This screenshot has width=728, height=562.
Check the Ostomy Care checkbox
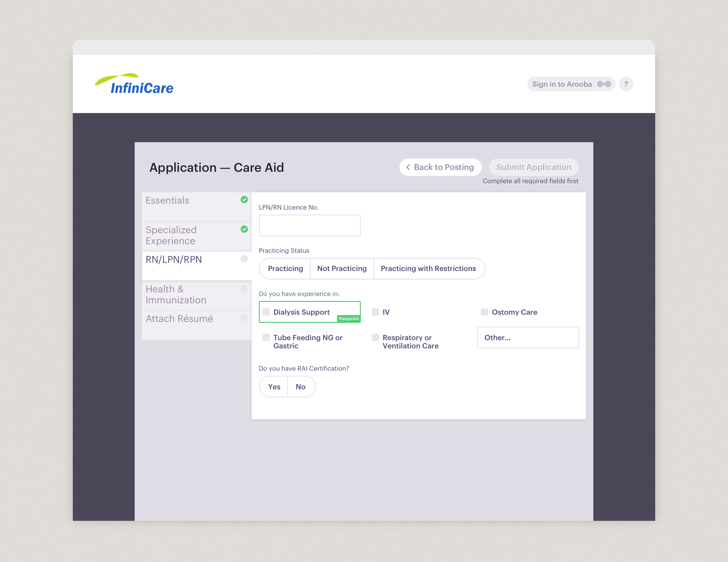point(484,312)
